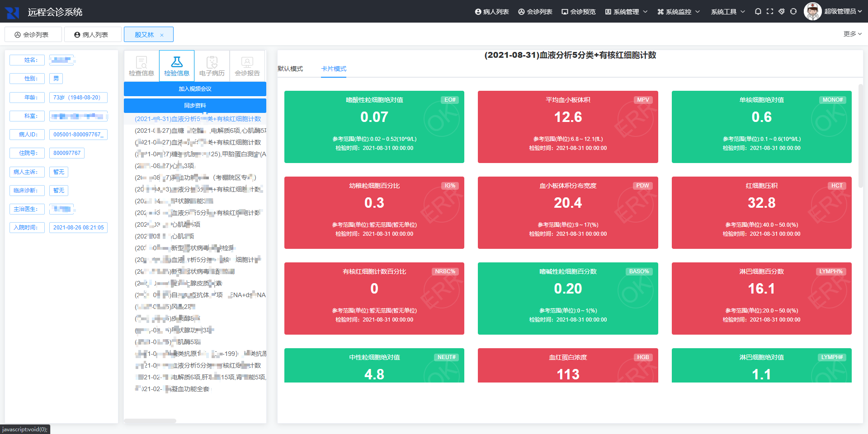The width and height of the screenshot is (868, 434).
Task: Click the HCT tag on 红细胞压积
Action: [x=837, y=186]
